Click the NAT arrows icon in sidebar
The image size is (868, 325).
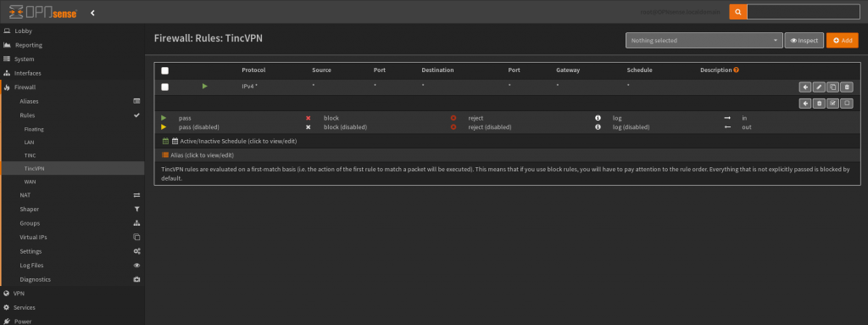136,195
